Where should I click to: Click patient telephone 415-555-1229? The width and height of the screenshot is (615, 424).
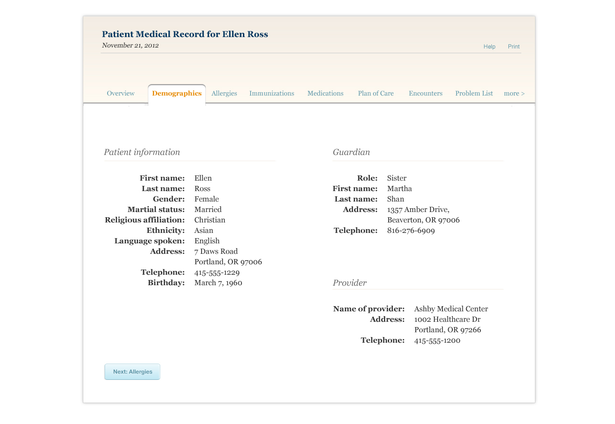click(x=217, y=272)
